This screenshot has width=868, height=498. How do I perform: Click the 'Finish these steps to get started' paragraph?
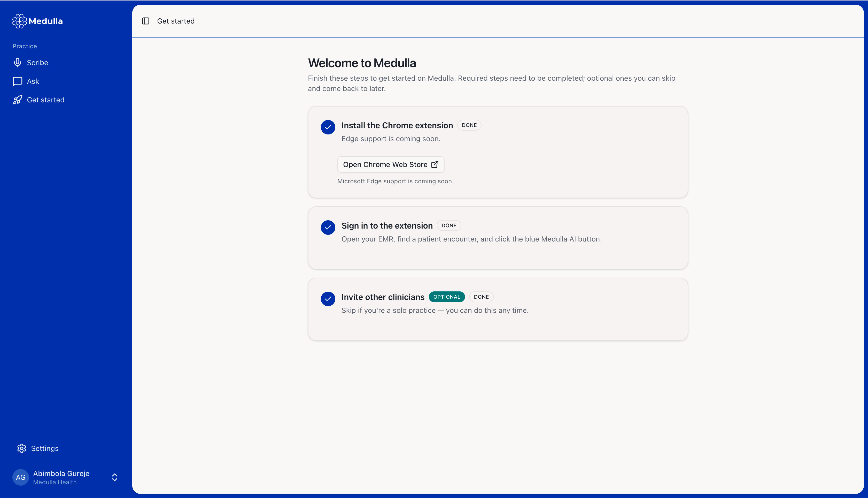coord(491,84)
